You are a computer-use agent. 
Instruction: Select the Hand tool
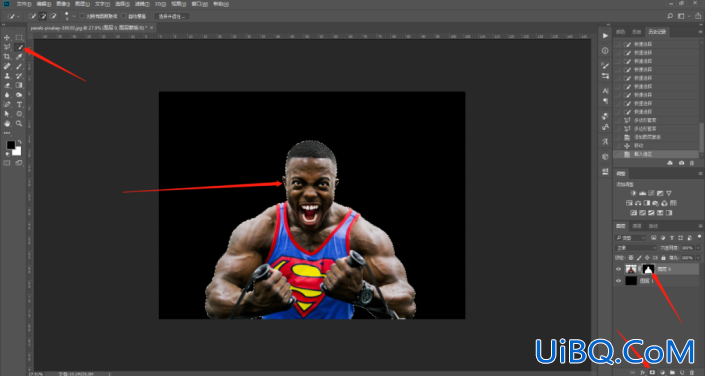click(7, 123)
